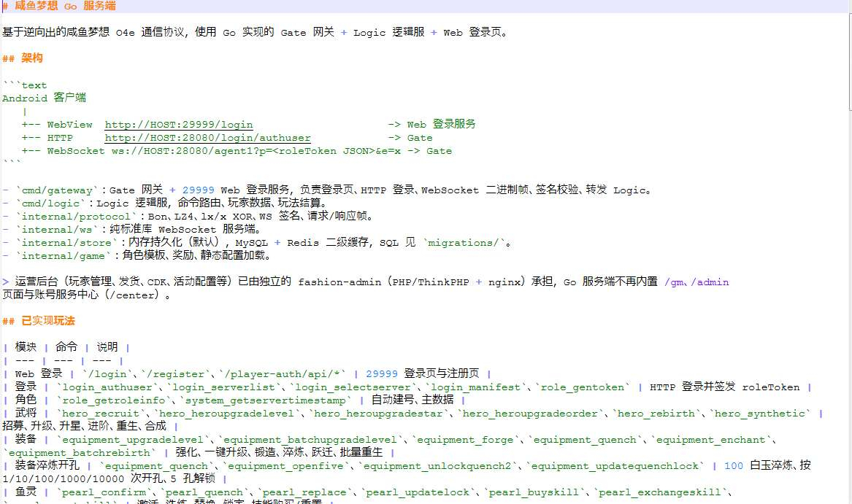Follow the http://HOST:28080/login/authuser link
This screenshot has height=504, width=852.
tap(207, 138)
